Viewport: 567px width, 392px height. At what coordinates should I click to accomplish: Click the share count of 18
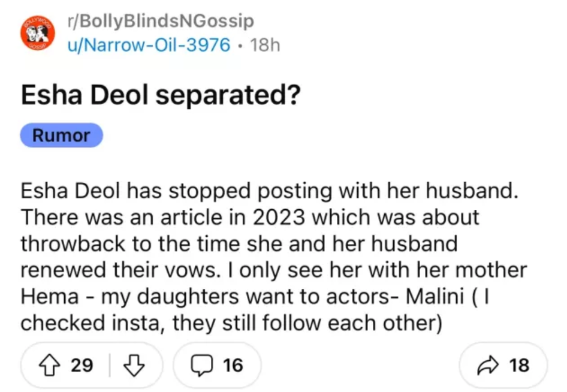click(519, 365)
